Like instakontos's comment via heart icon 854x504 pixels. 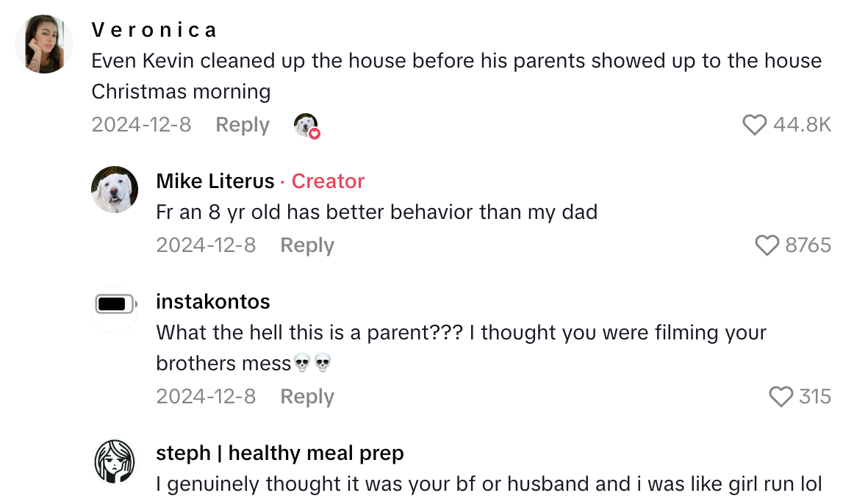tap(779, 397)
